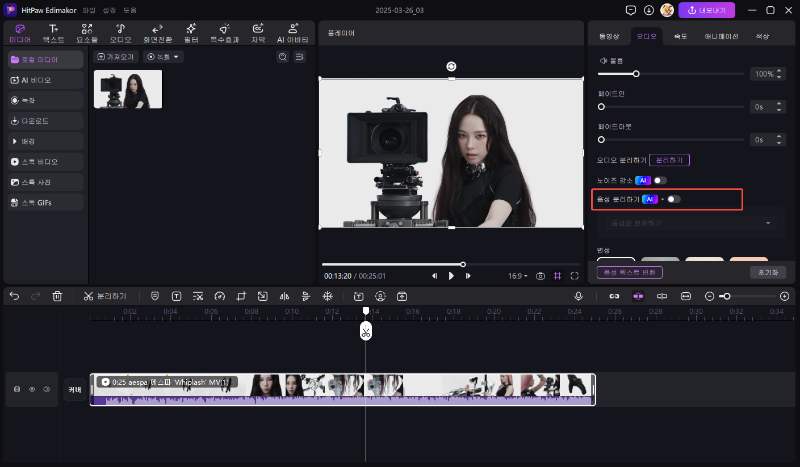This screenshot has width=800, height=467.
Task: Select the video thumbnail in media library
Action: pyautogui.click(x=128, y=89)
